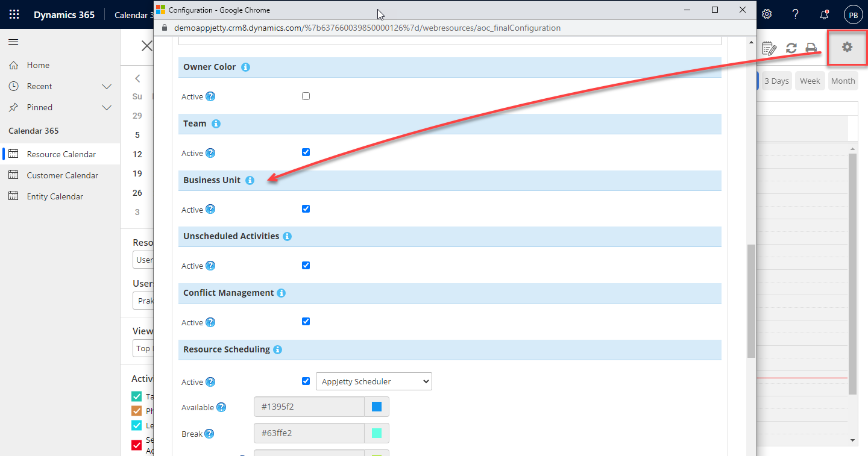
Task: Click info icon beside Business Unit heading
Action: [x=250, y=180]
